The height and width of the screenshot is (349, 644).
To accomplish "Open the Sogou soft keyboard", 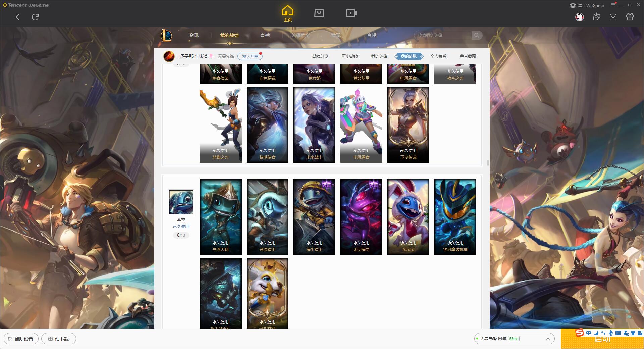I will (618, 333).
